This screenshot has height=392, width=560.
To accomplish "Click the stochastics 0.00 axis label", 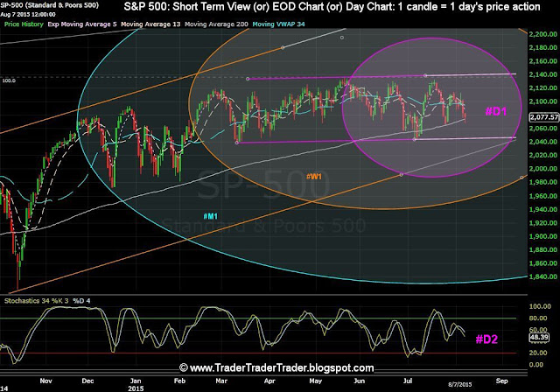I will click(536, 365).
